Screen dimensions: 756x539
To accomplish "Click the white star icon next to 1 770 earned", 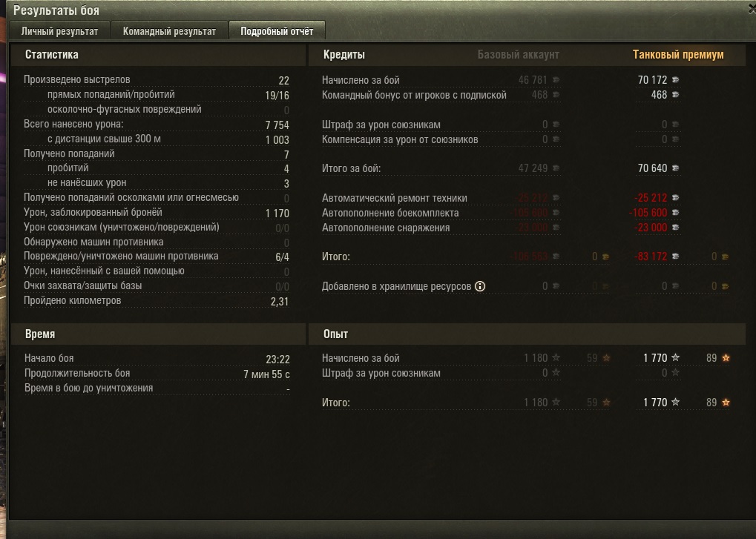I will (x=675, y=357).
